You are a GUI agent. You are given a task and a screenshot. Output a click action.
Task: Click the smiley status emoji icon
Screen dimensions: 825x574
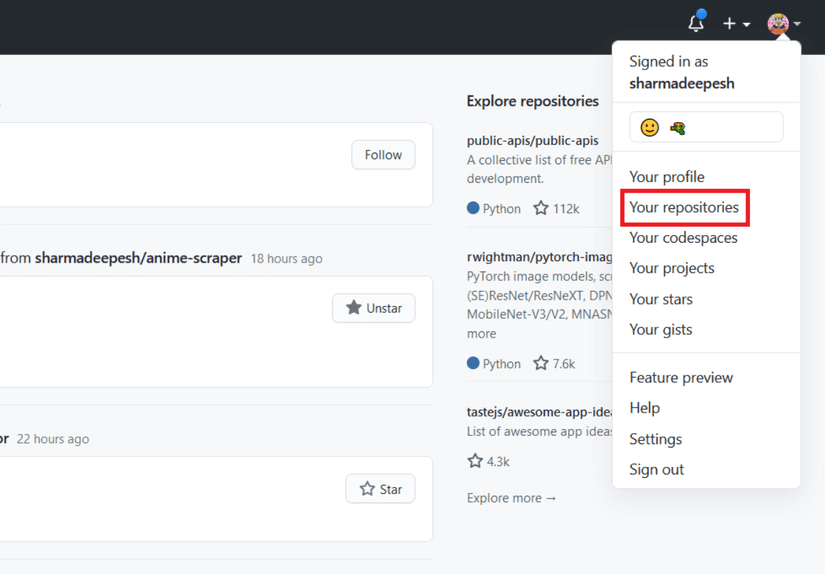649,127
